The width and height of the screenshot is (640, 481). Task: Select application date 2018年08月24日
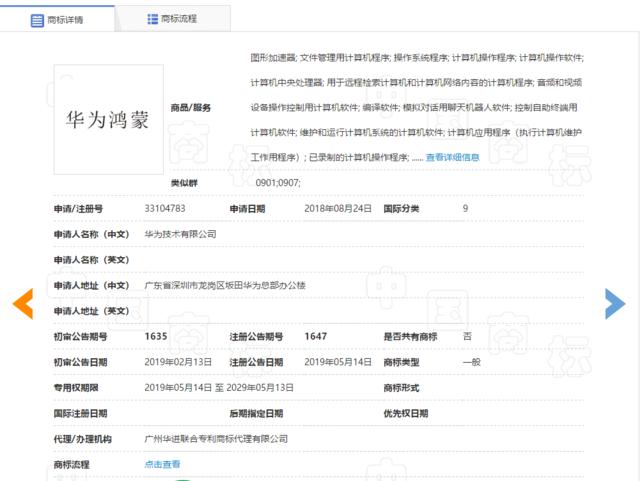[338, 208]
